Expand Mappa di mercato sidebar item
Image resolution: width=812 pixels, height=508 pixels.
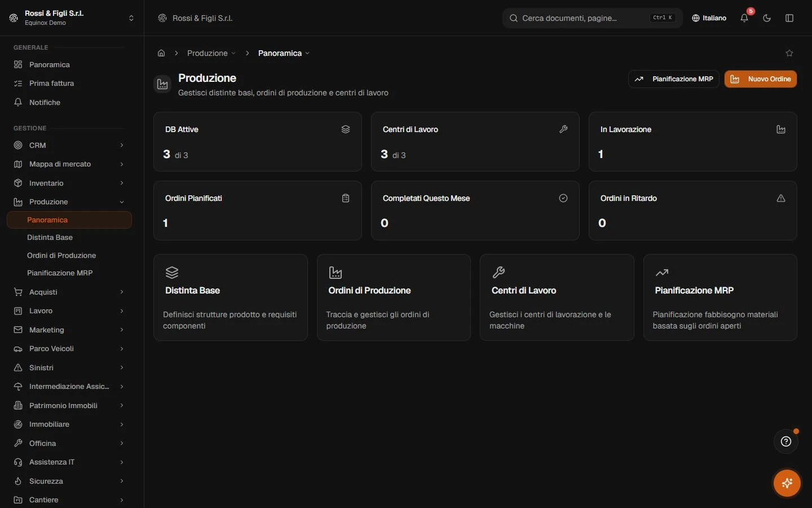click(x=69, y=164)
